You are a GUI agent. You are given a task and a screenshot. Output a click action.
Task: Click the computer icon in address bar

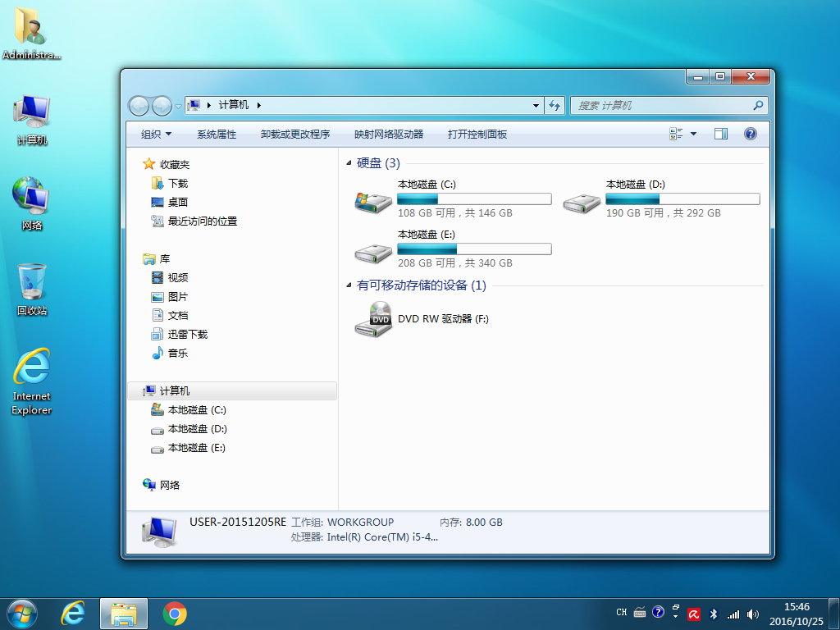(x=194, y=105)
